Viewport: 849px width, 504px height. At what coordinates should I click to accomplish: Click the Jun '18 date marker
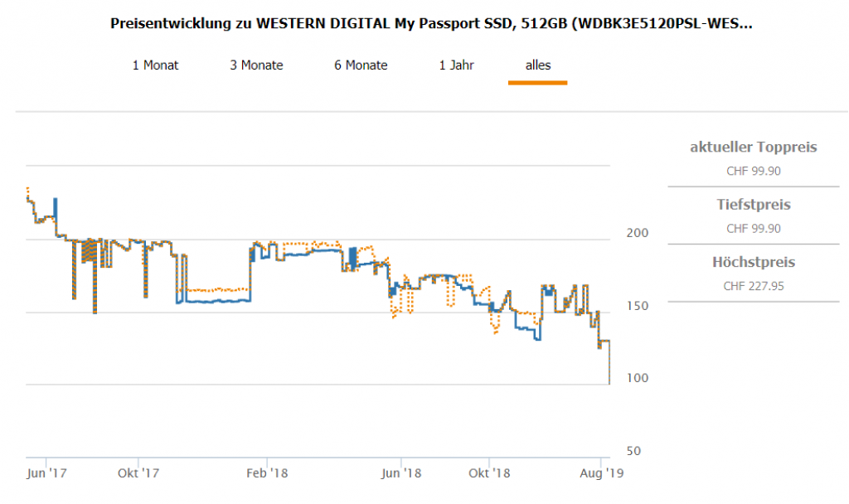point(401,472)
